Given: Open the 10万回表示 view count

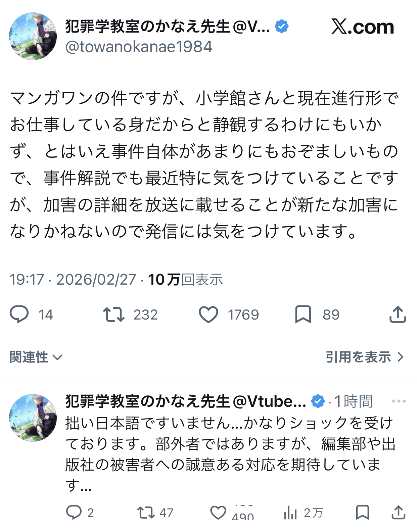Looking at the screenshot, I should click(x=185, y=280).
